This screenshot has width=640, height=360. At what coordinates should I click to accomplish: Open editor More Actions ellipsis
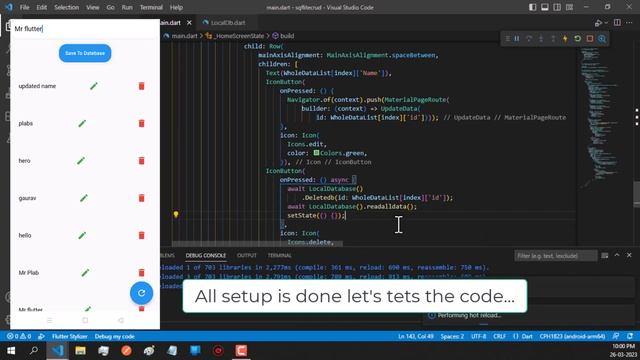tap(629, 22)
